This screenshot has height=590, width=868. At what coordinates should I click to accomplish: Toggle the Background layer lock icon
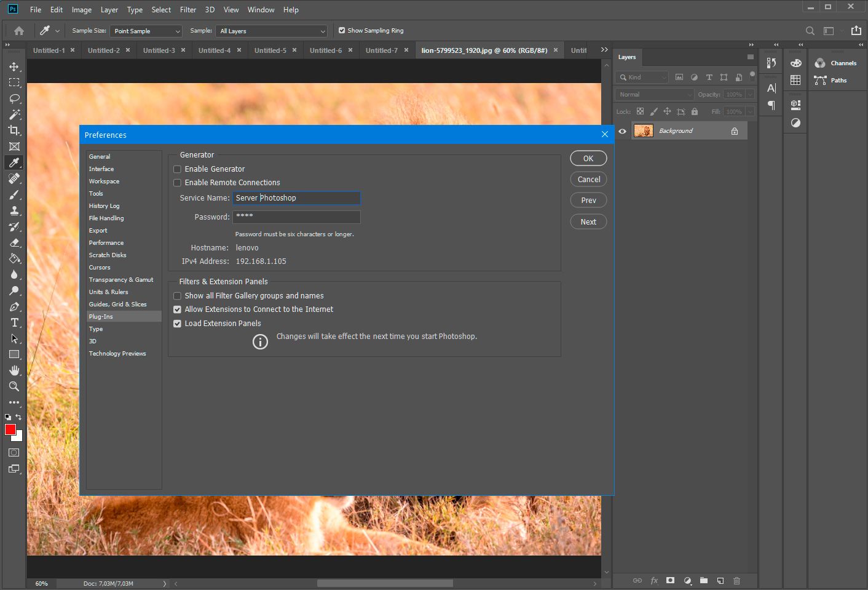click(x=734, y=131)
